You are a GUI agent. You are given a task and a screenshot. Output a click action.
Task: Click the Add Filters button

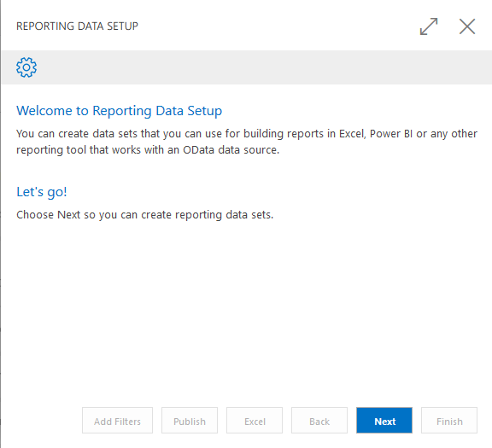(x=117, y=421)
